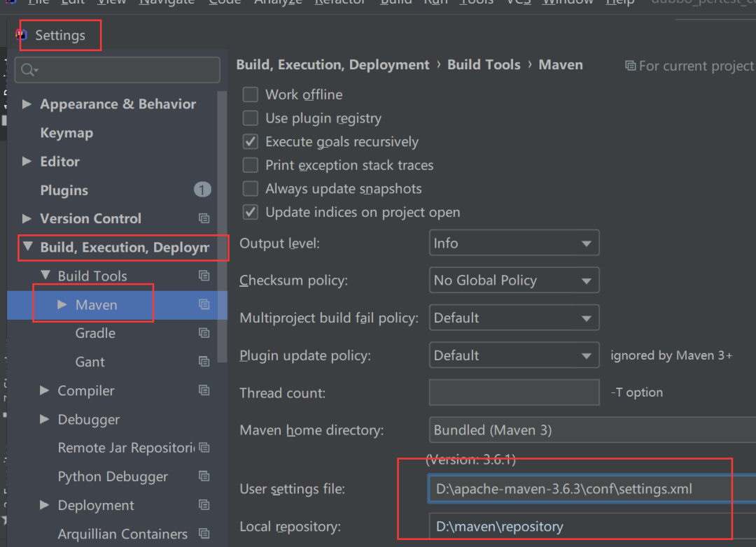Image resolution: width=756 pixels, height=547 pixels.
Task: Click the per-project icon beside Version Control
Action: pos(204,219)
